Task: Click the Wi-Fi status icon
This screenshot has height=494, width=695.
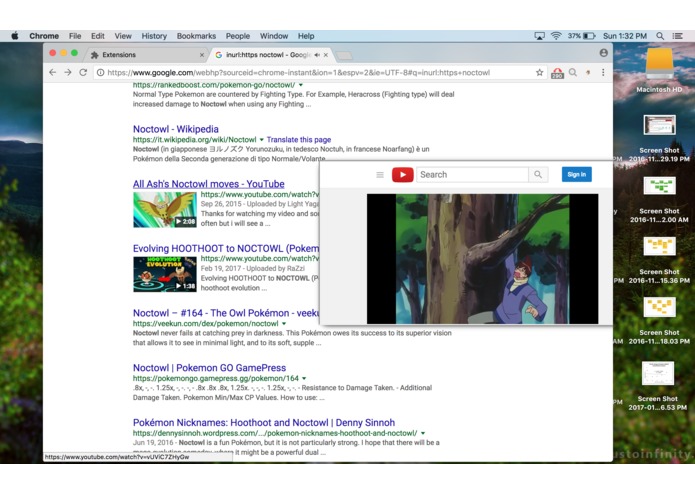Action: [556, 36]
